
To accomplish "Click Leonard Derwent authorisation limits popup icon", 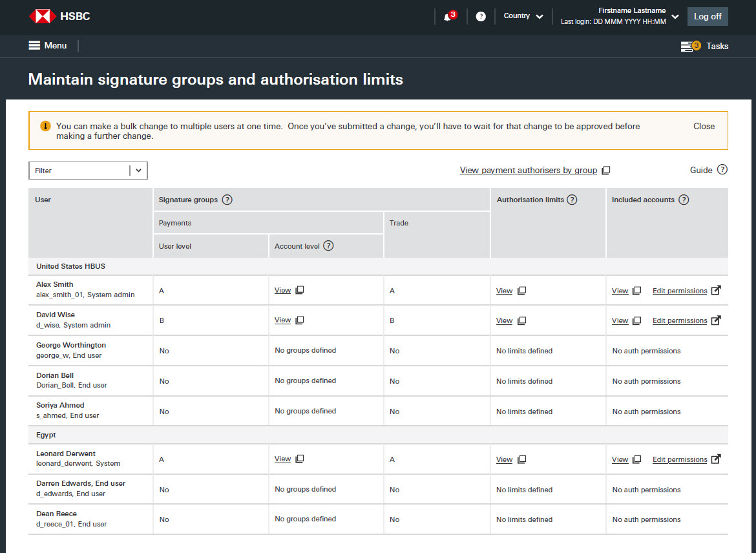I will pos(521,459).
